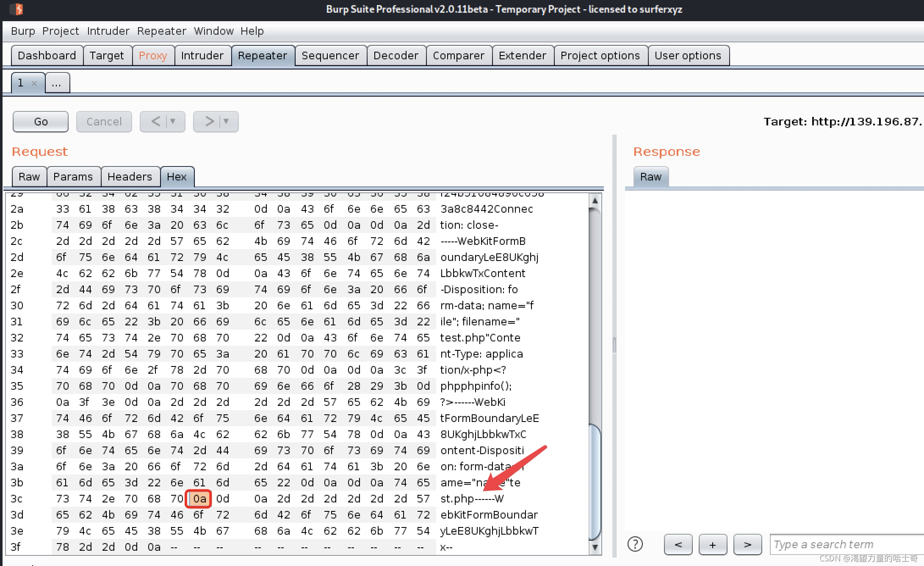This screenshot has height=566, width=924.
Task: Open the Project menu
Action: [x=61, y=31]
